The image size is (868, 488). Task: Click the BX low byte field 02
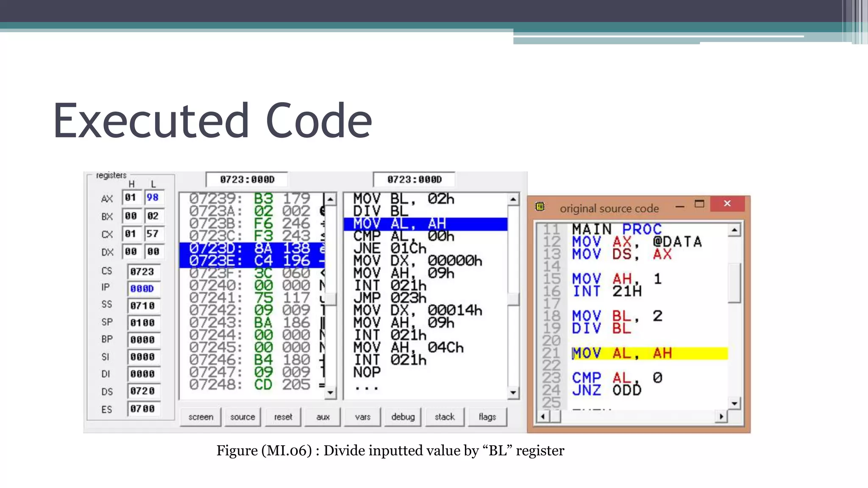click(x=153, y=216)
